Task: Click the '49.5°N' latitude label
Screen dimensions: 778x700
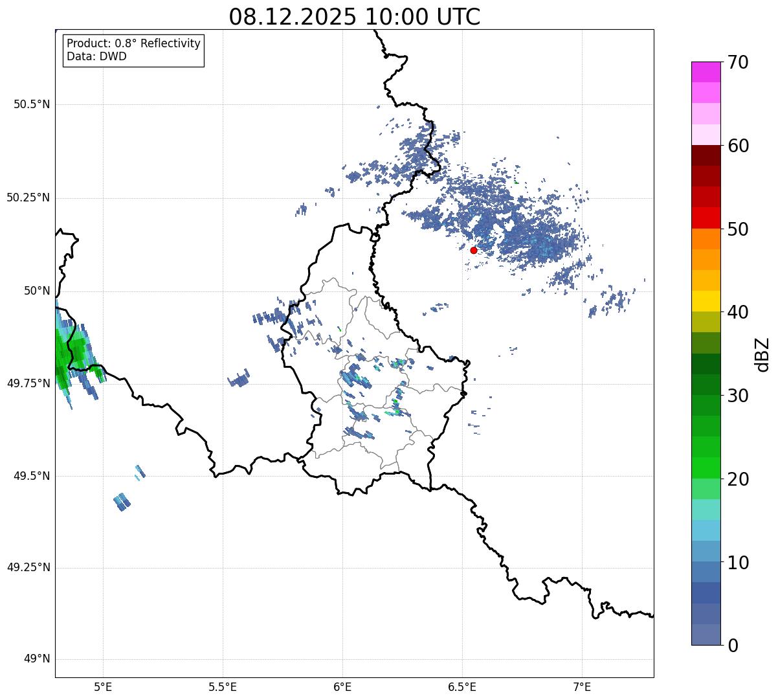Action: (x=32, y=476)
